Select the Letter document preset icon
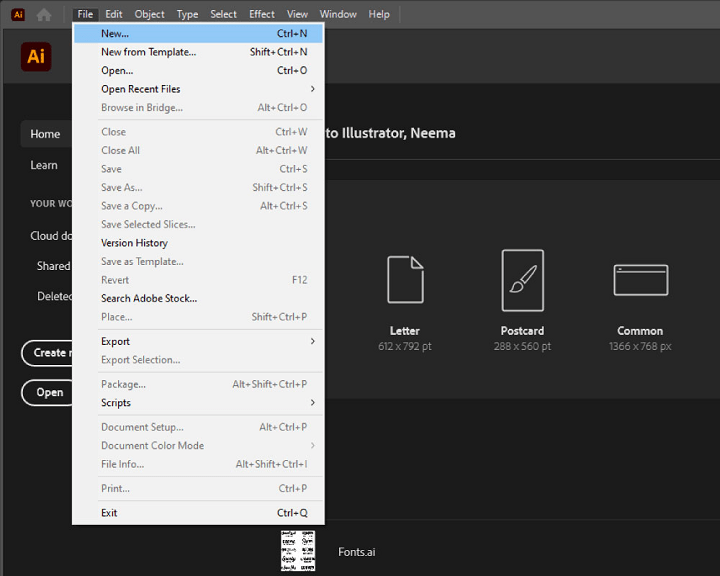The width and height of the screenshot is (720, 576). [x=405, y=279]
